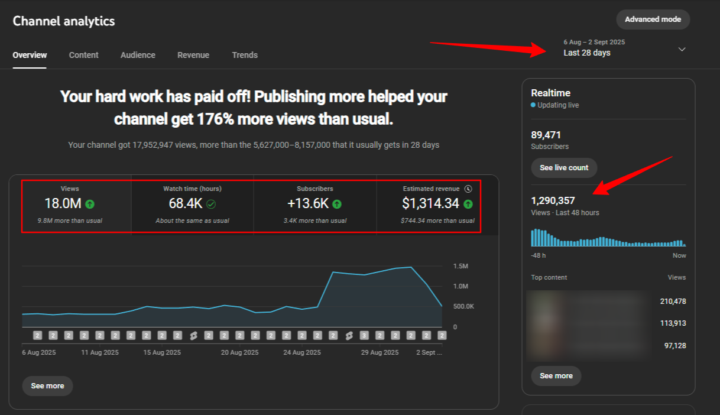The height and width of the screenshot is (415, 720).
Task: Click the last video marker above 2 Sept
Action: pyautogui.click(x=442, y=336)
